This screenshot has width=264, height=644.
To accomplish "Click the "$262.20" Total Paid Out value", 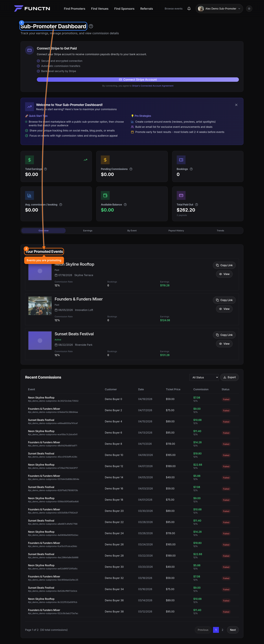I will click(x=186, y=210).
